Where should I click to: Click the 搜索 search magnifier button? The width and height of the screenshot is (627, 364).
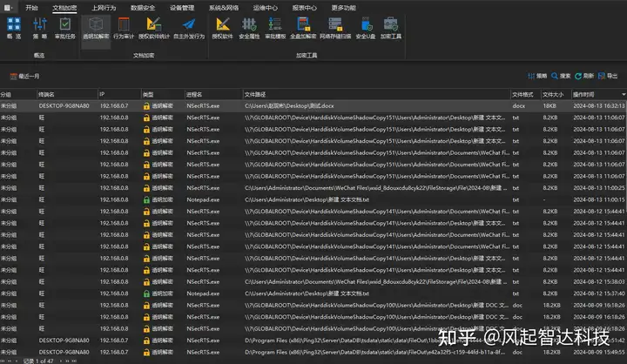pos(561,76)
